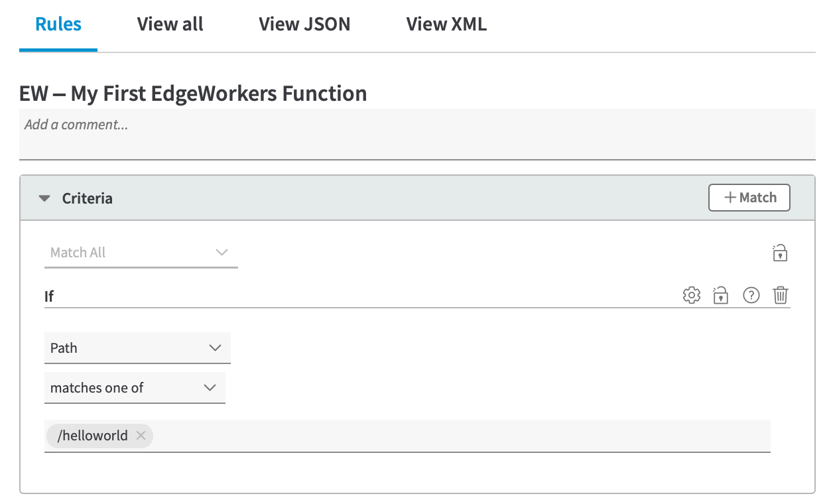829x504 pixels.
Task: Click the Add a comment field
Action: coord(416,134)
